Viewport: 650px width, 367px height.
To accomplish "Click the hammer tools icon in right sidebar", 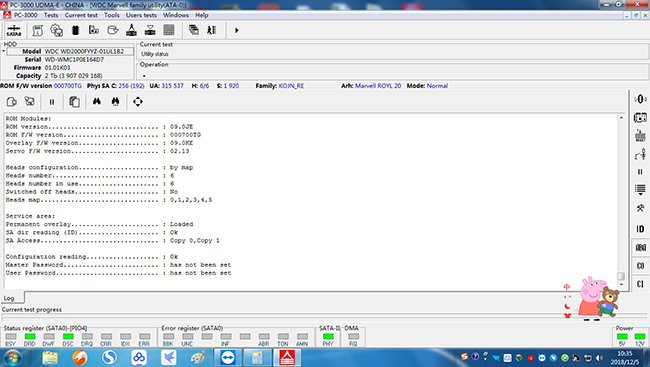I will [x=640, y=208].
